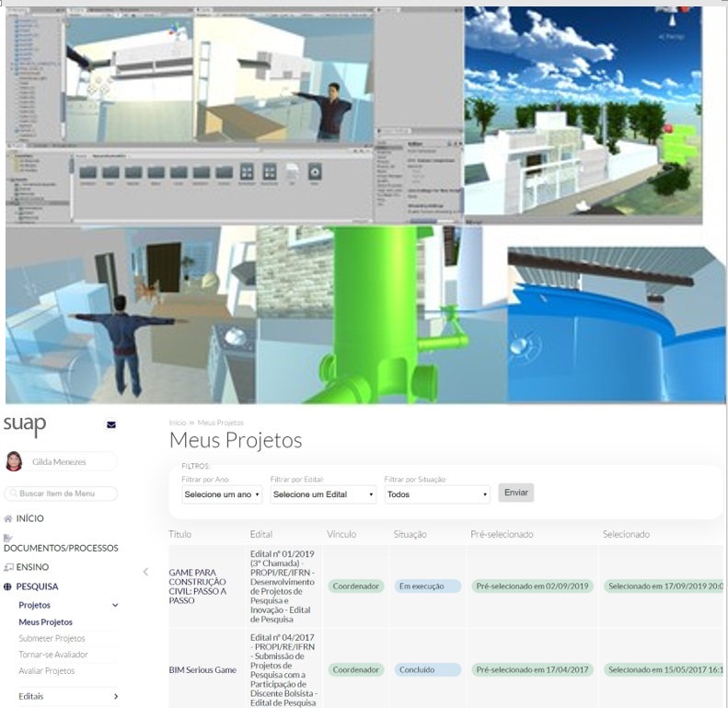
Task: Open the 'Selecione um Edital' filter dropdown
Action: (323, 494)
